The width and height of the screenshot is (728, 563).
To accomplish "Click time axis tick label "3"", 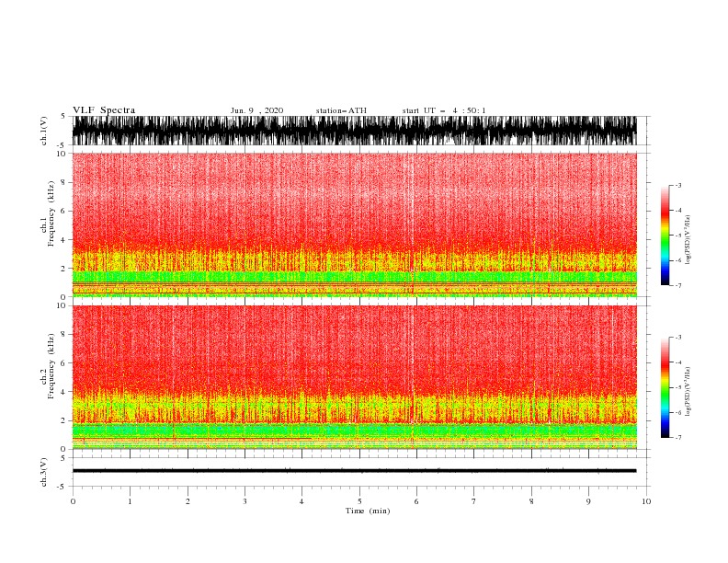I will pyautogui.click(x=245, y=501).
